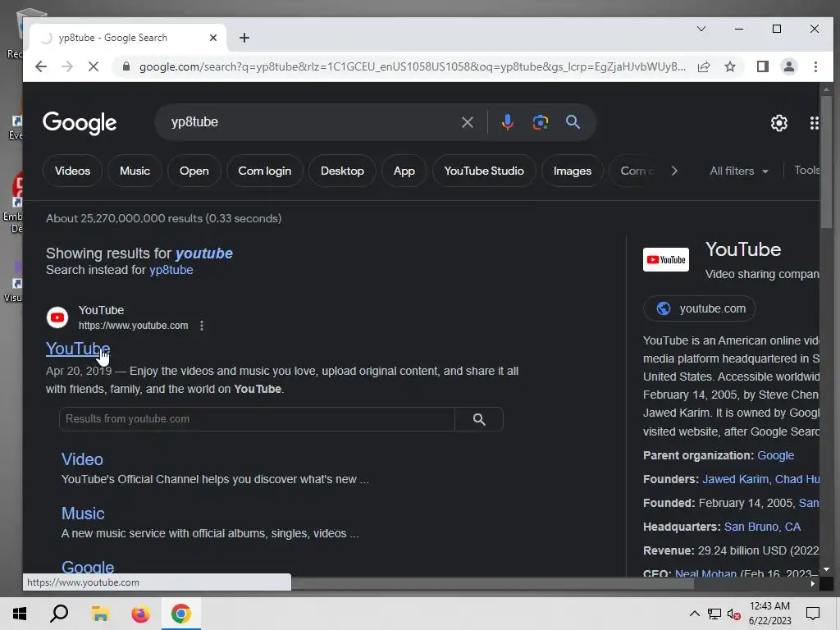This screenshot has width=840, height=630.
Task: Click the corrected term youtube link
Action: click(x=204, y=253)
